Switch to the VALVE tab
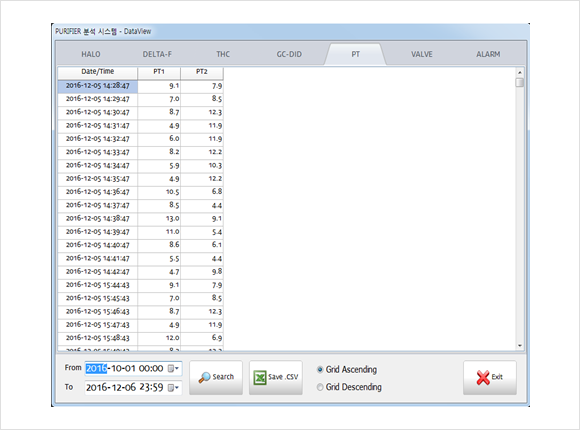The image size is (580, 430). click(422, 54)
